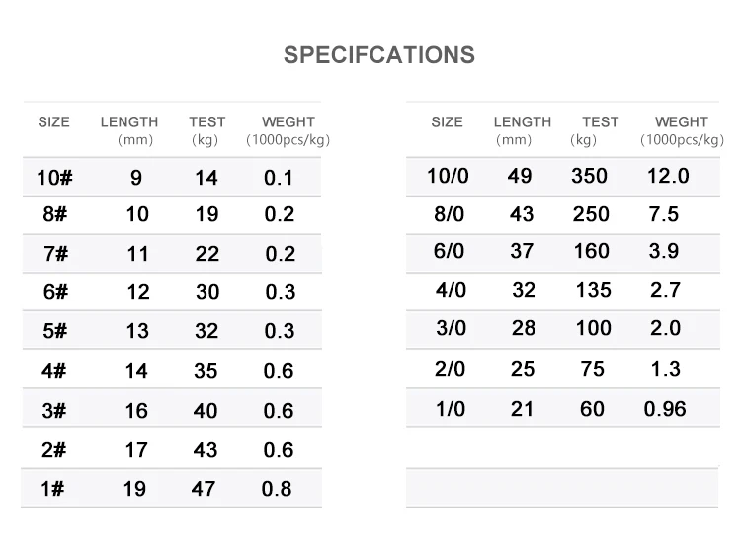Click the 10/0 size cell
The height and width of the screenshot is (560, 741).
[x=446, y=176]
